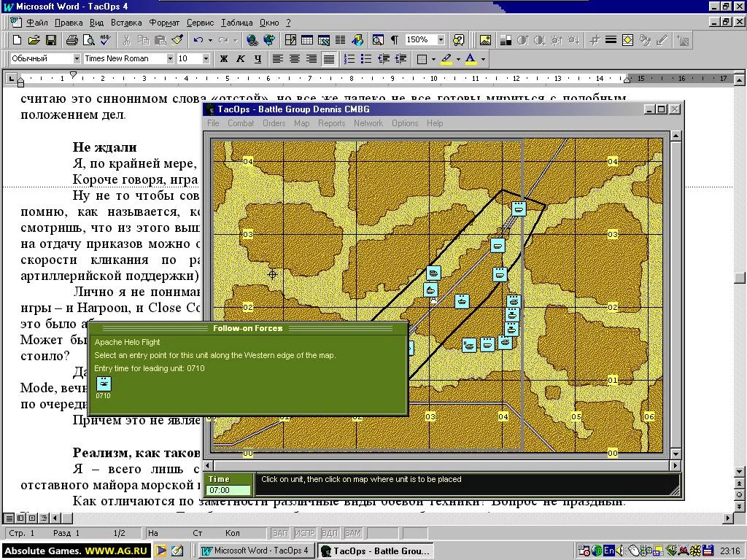747x560 pixels.
Task: Expand highlight color dropdown arrow
Action: click(458, 59)
